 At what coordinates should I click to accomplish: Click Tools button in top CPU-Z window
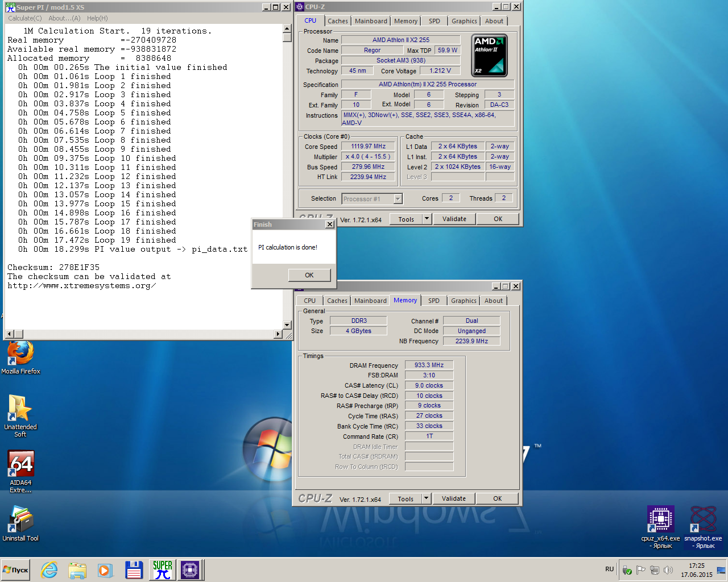pyautogui.click(x=406, y=219)
